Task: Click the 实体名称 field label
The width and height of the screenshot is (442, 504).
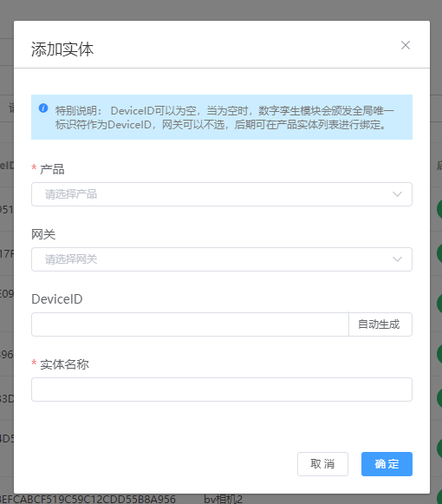Action: coord(64,364)
